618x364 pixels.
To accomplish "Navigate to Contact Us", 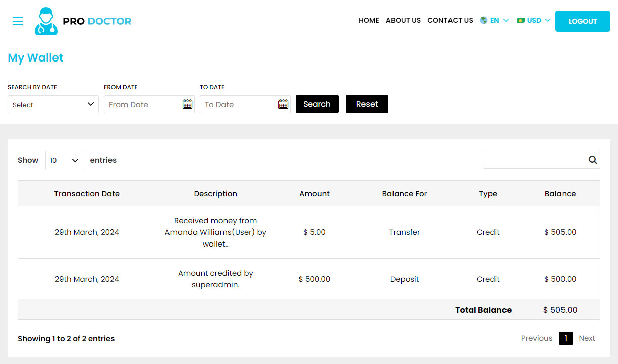I will (450, 21).
